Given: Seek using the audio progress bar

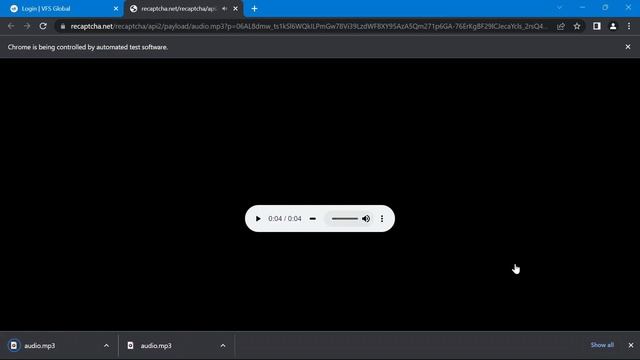Looking at the screenshot, I should (313, 219).
